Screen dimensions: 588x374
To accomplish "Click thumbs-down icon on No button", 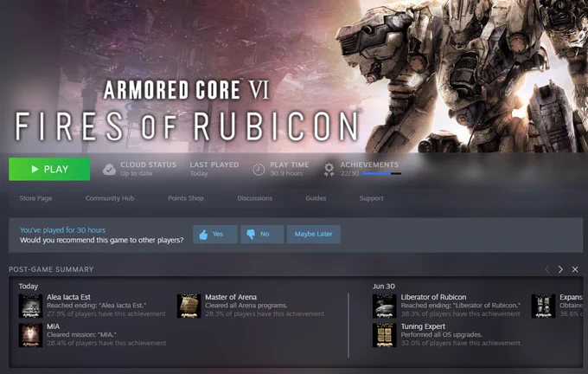I will pyautogui.click(x=251, y=235).
